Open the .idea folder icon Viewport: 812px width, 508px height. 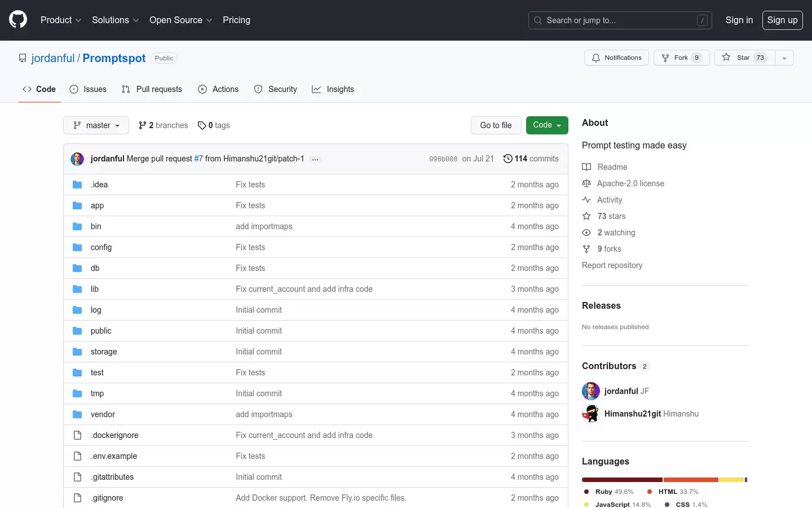(x=77, y=185)
